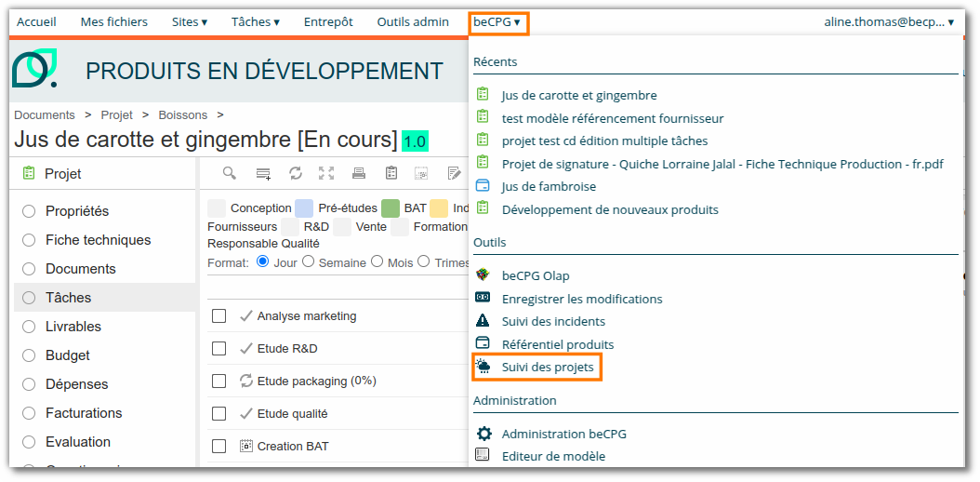
Task: Open recent item Jus de carotte et gingembre
Action: point(578,96)
